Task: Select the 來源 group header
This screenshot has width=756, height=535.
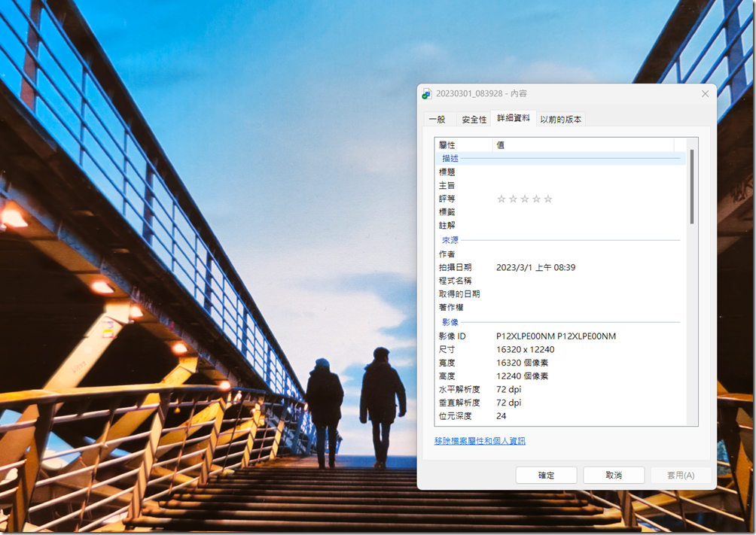Action: coord(560,240)
